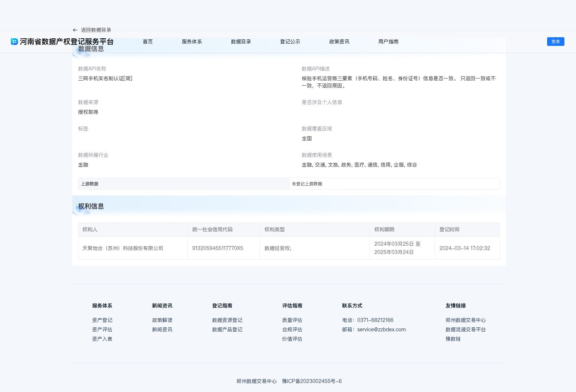Click the 返回数据目录 link
Image resolution: width=576 pixels, height=392 pixels.
(x=96, y=30)
